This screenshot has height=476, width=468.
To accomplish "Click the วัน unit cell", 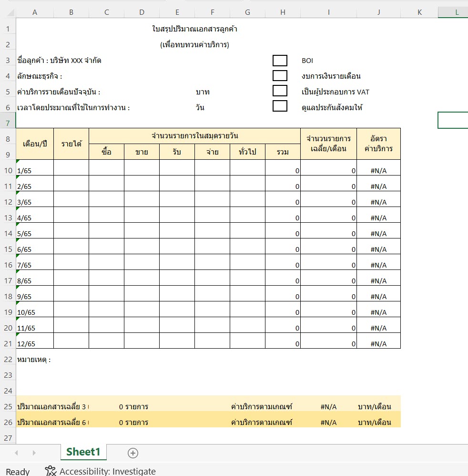I will [x=200, y=107].
